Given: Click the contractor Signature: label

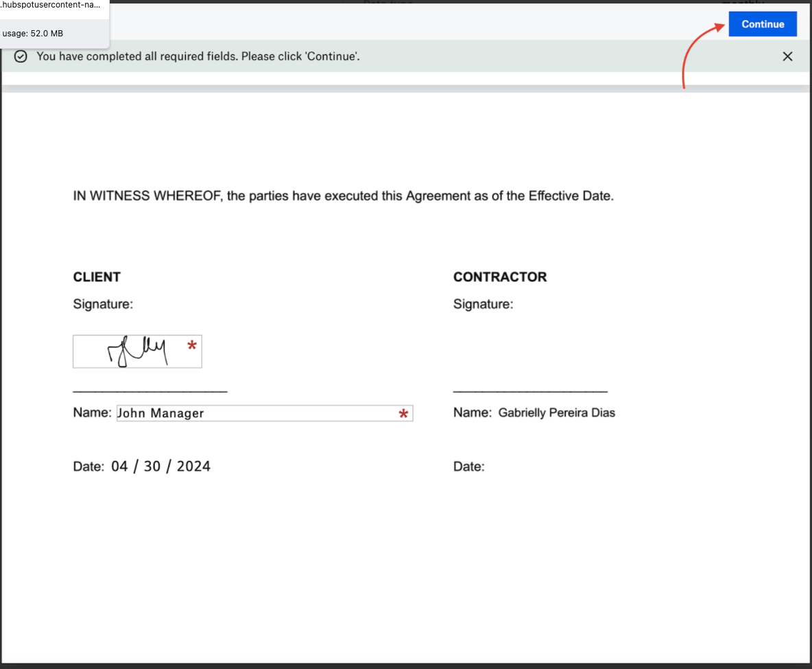Looking at the screenshot, I should (483, 304).
